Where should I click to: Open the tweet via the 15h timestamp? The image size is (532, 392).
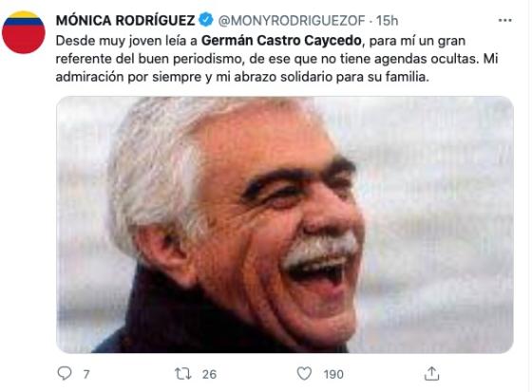(387, 21)
